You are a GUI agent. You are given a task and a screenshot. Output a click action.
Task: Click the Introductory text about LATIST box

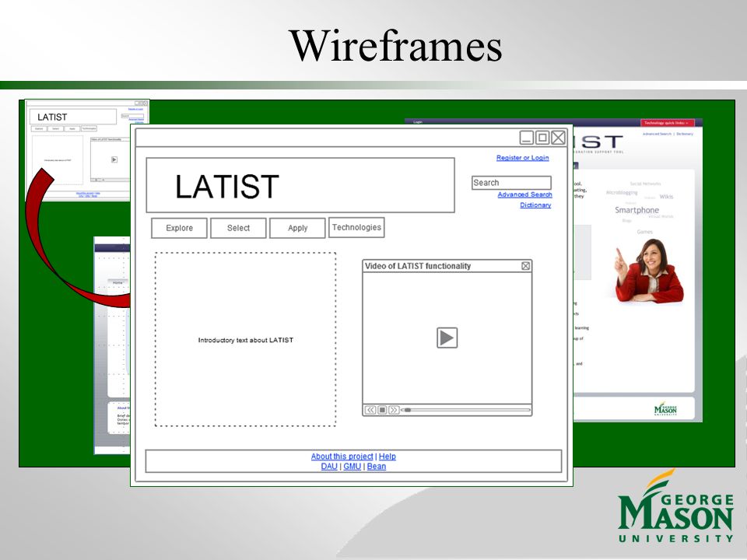(x=245, y=340)
